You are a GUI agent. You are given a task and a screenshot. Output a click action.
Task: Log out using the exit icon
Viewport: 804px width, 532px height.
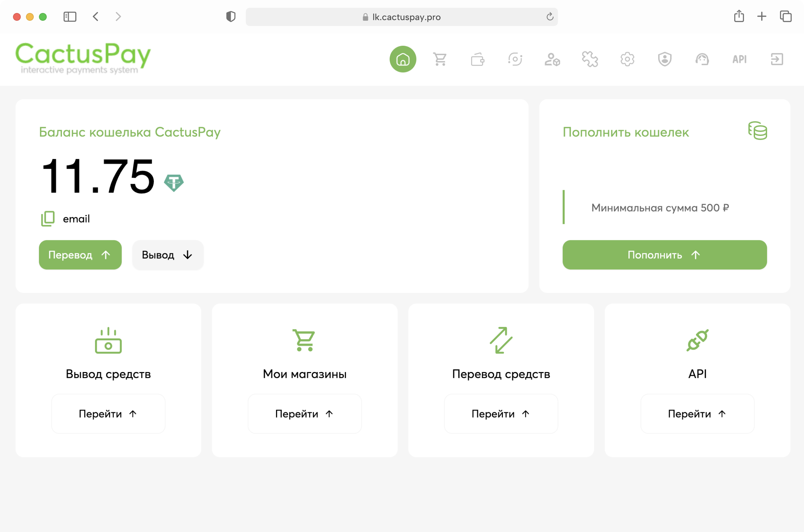(x=777, y=59)
